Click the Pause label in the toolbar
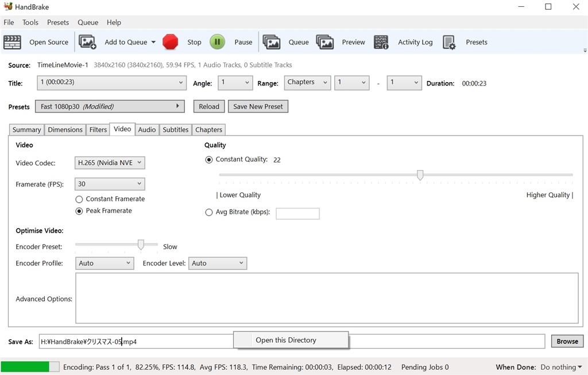The width and height of the screenshot is (588, 375). click(243, 42)
